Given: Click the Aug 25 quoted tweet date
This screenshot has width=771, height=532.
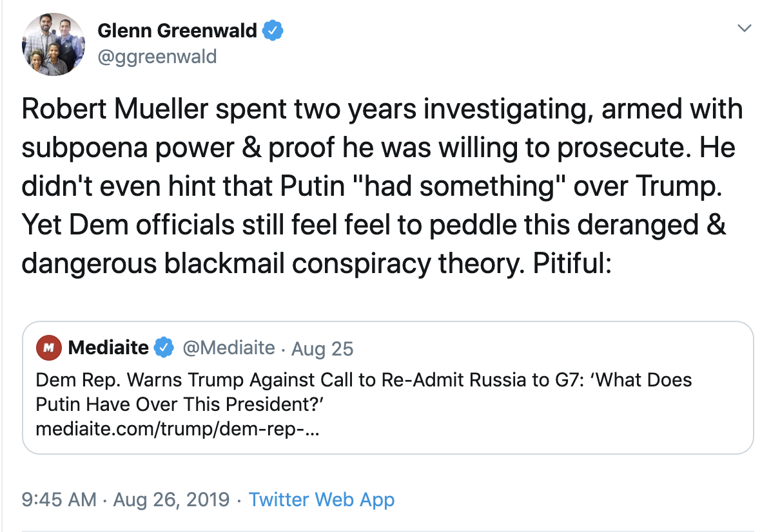Looking at the screenshot, I should coord(322,349).
